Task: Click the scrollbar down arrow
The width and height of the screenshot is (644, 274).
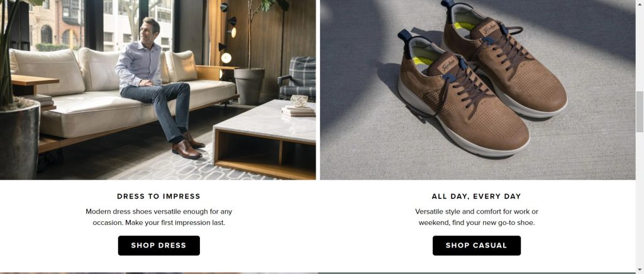Action: (640, 270)
